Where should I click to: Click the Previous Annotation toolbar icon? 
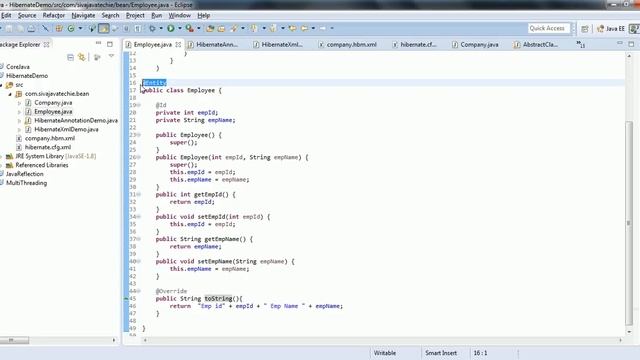(x=273, y=28)
